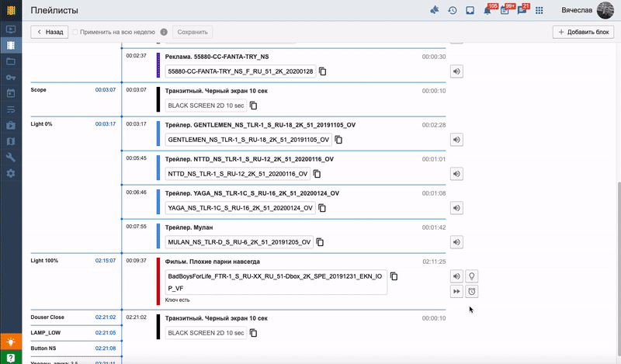Copy the MULAN_NS_TLR-D file name
Viewport: 621px width, 364px height.
point(320,242)
